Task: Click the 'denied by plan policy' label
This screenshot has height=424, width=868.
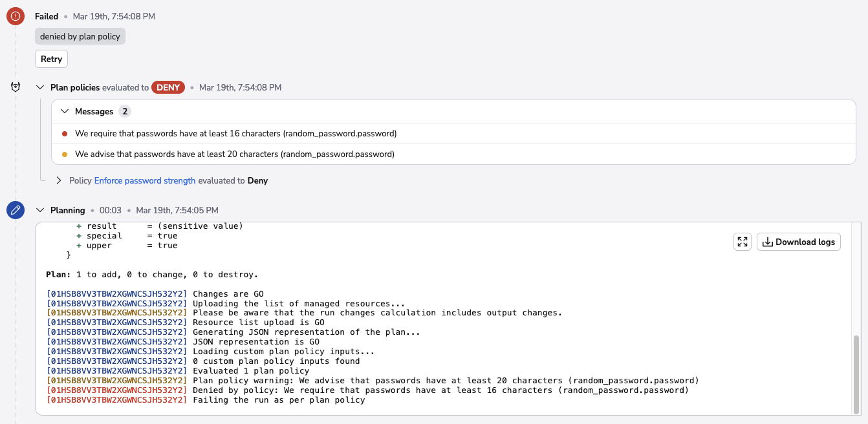Action: click(80, 37)
